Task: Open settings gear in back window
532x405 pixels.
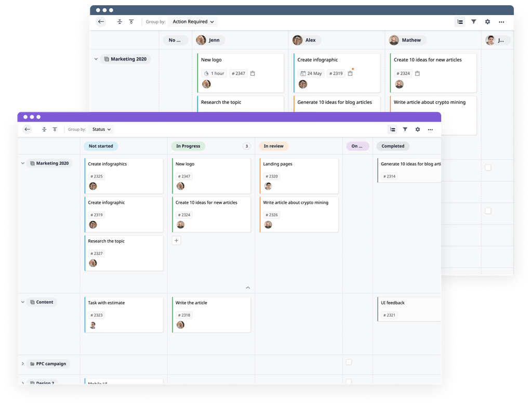Action: tap(487, 22)
